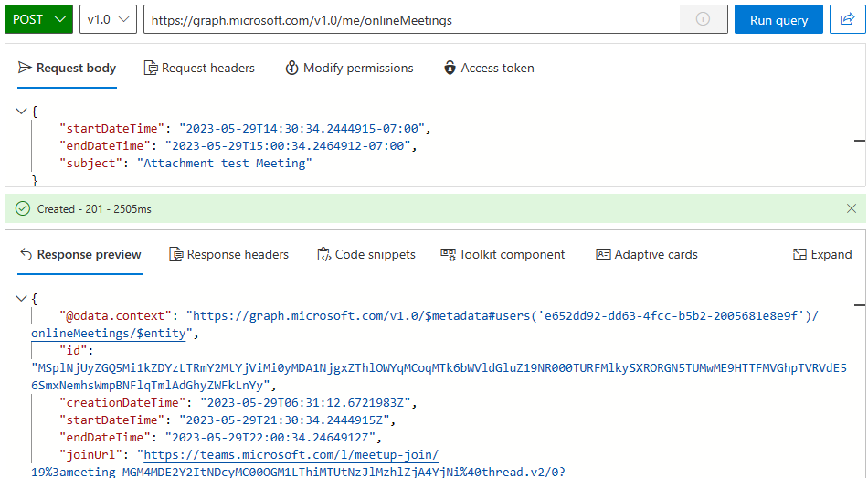The width and height of the screenshot is (868, 478).
Task: Collapse the response JSON root
Action: click(22, 299)
